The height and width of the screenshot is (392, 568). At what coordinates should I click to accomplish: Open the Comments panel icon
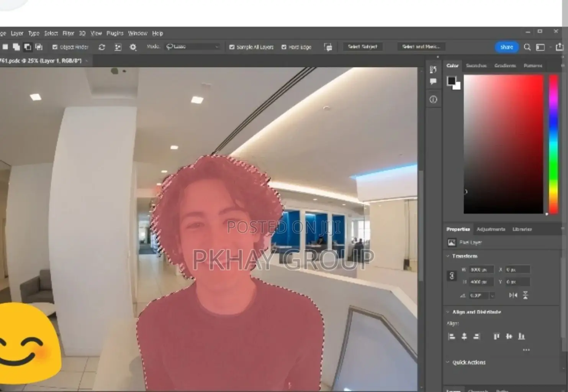coord(433,82)
